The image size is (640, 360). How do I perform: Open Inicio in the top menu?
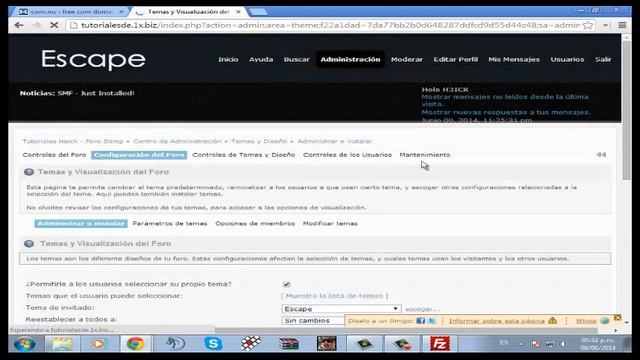point(228,60)
